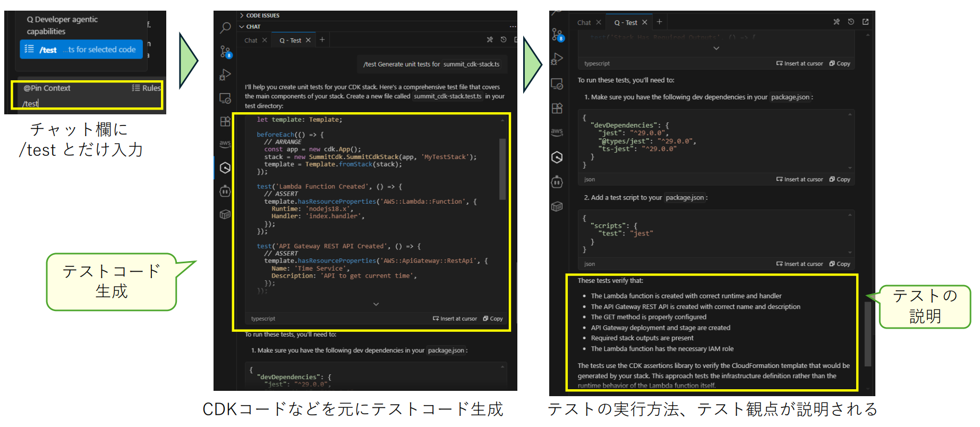Open chat history icon in the right screenshot

(851, 22)
